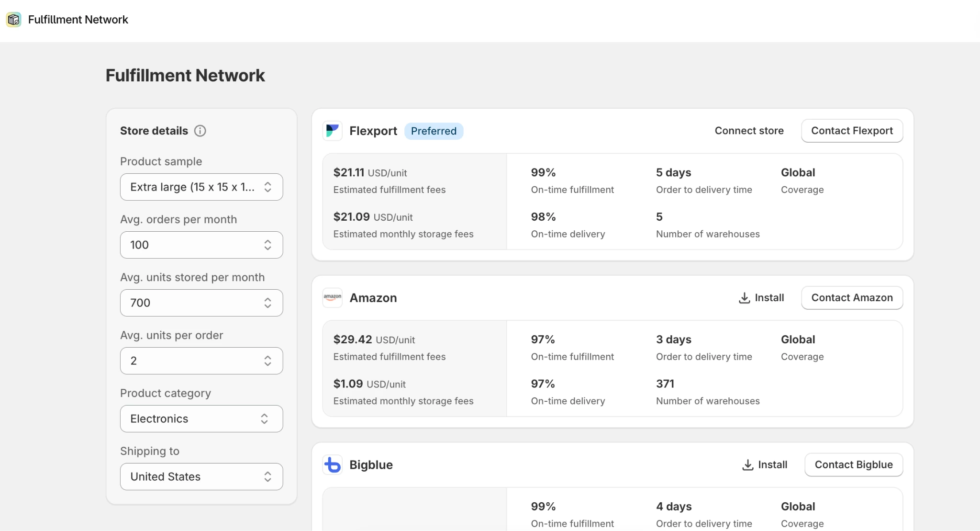Click the Fulfillment Network app icon

click(x=14, y=20)
